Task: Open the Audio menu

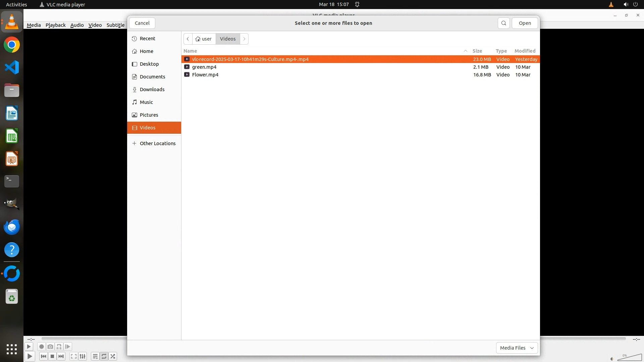Action: pos(77,25)
